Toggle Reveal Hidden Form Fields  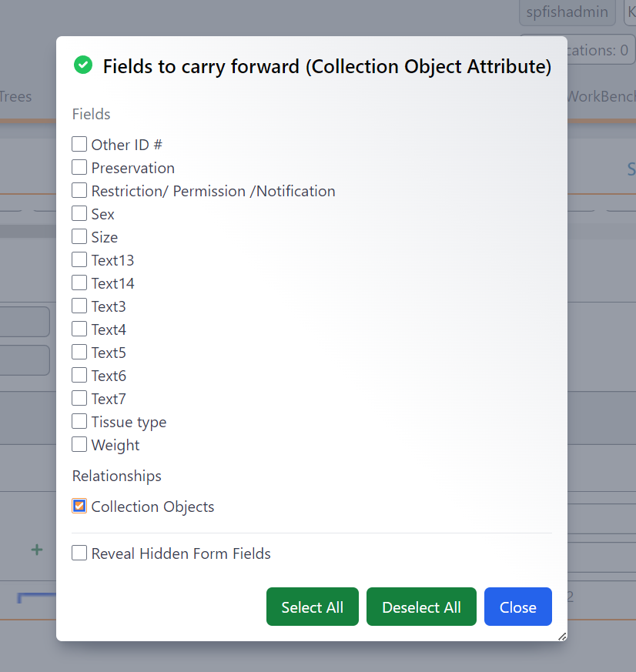(x=79, y=553)
